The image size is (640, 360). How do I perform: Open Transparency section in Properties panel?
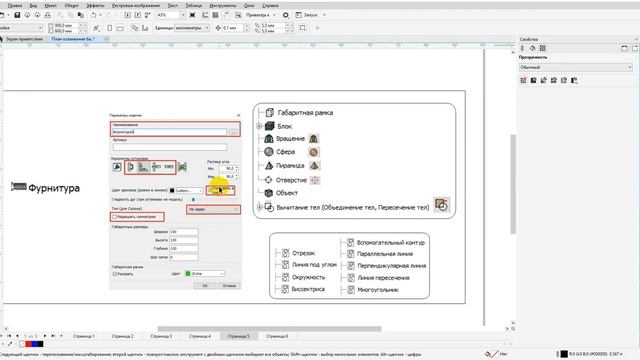542,48
